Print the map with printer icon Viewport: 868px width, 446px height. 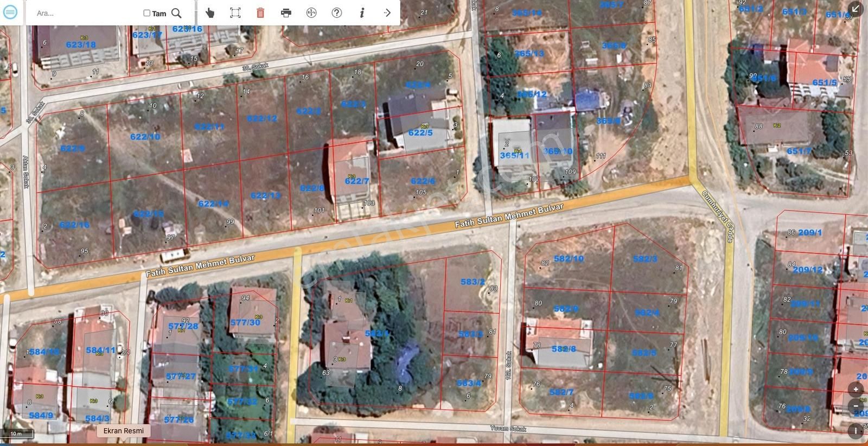pyautogui.click(x=286, y=12)
